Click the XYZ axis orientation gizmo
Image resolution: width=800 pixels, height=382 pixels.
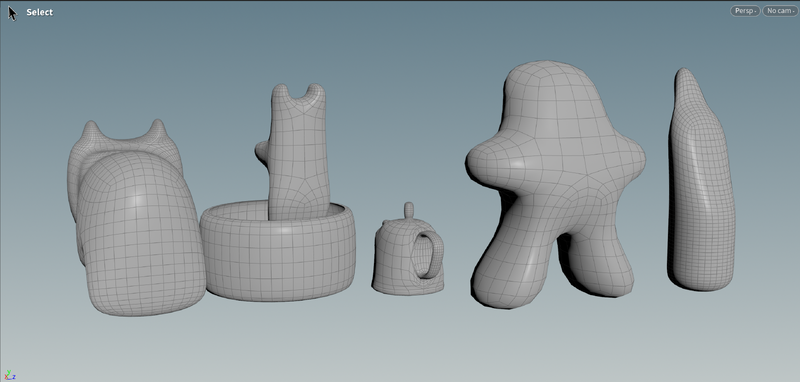point(11,376)
